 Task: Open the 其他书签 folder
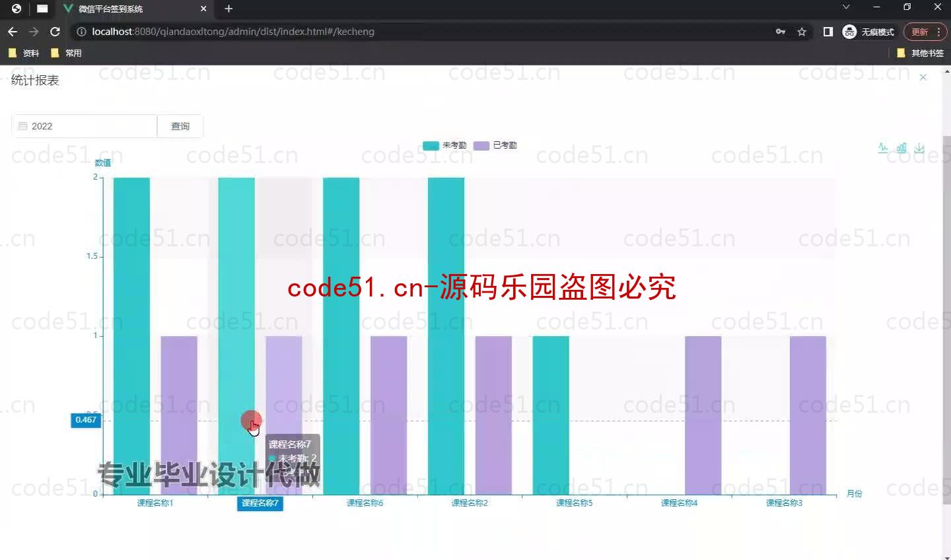[921, 53]
